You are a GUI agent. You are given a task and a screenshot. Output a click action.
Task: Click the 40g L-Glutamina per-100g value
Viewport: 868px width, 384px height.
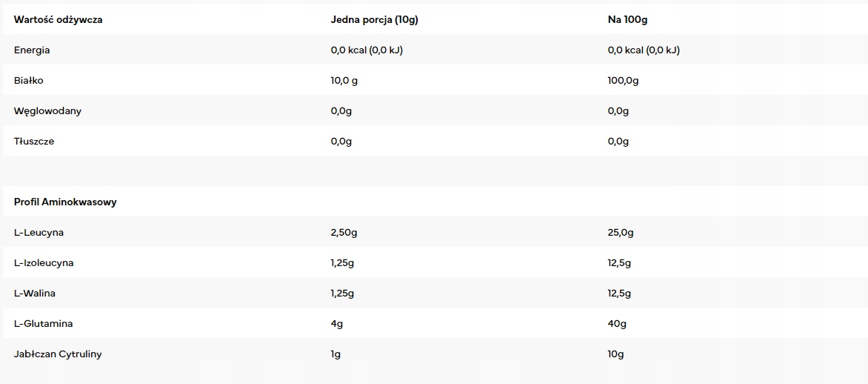(617, 324)
